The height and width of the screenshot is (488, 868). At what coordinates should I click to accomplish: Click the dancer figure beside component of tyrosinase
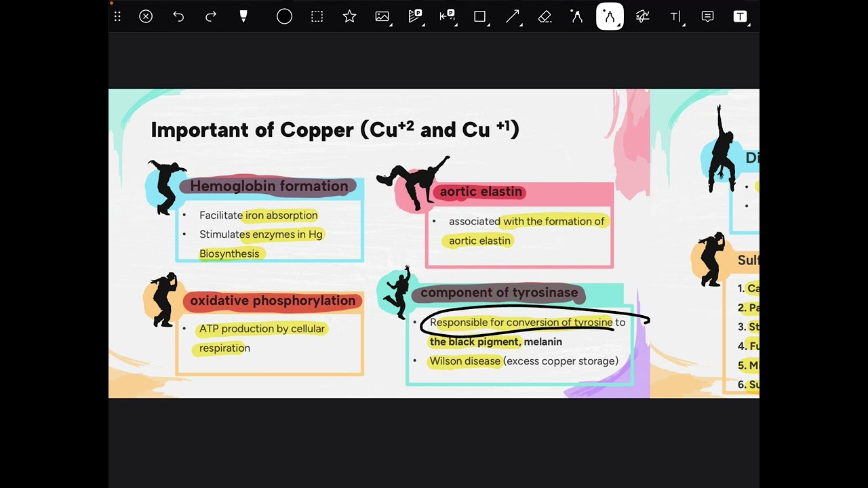pos(398,292)
